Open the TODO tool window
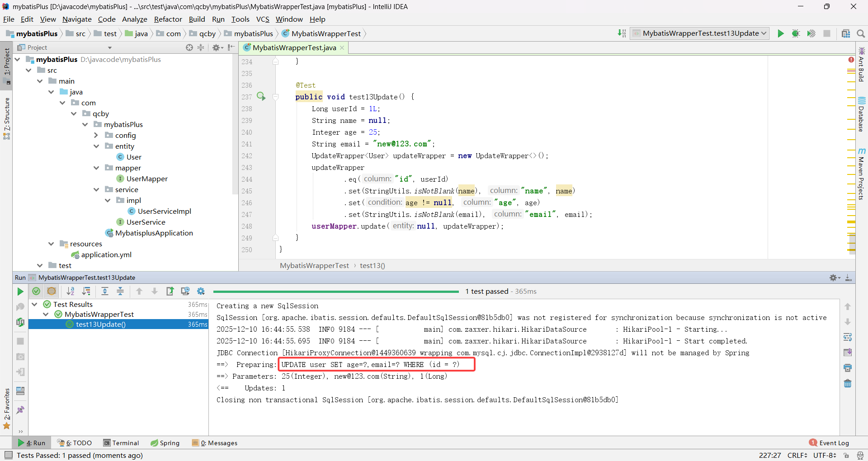 coord(75,443)
